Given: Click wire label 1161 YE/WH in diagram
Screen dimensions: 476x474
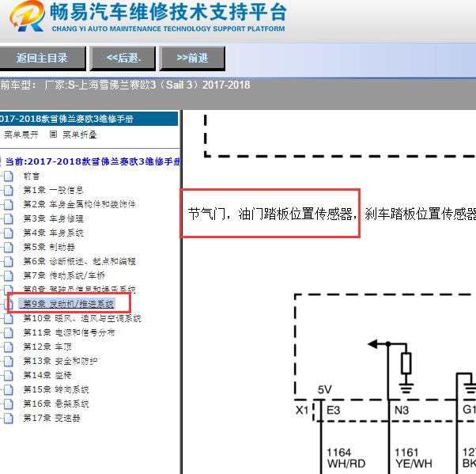Looking at the screenshot, I should (414, 458).
